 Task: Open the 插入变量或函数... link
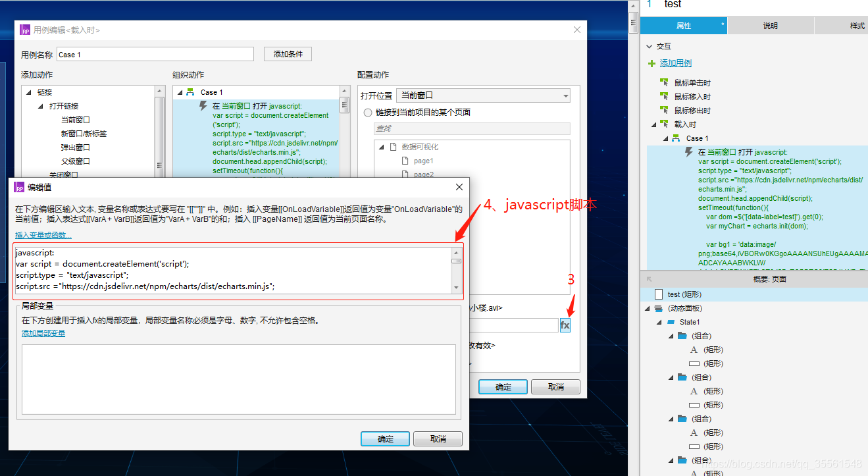click(x=43, y=235)
